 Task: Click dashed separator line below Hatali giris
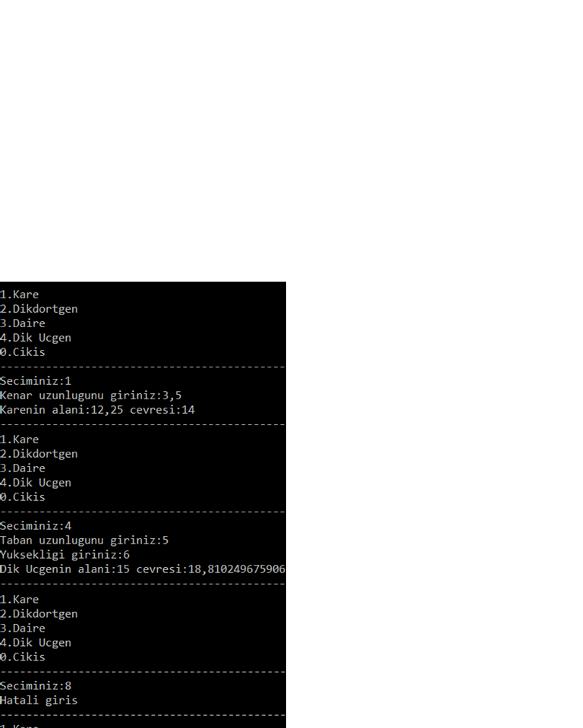tap(143, 715)
